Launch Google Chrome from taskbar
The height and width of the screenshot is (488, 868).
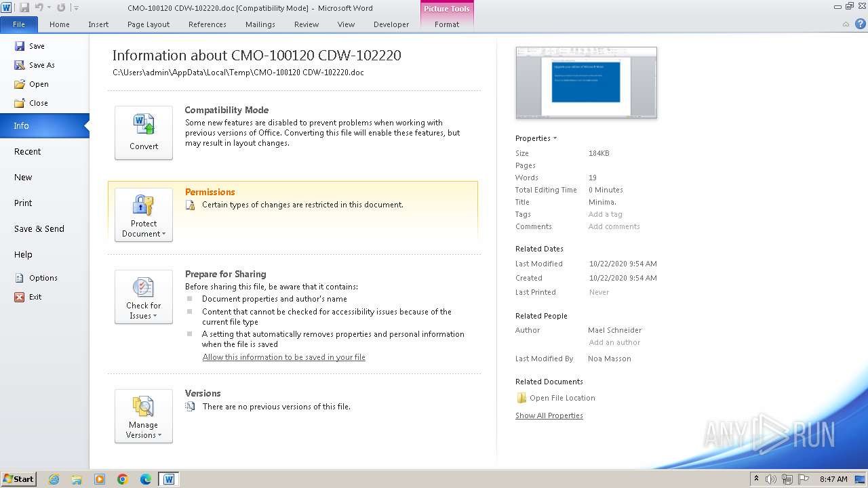tap(123, 479)
